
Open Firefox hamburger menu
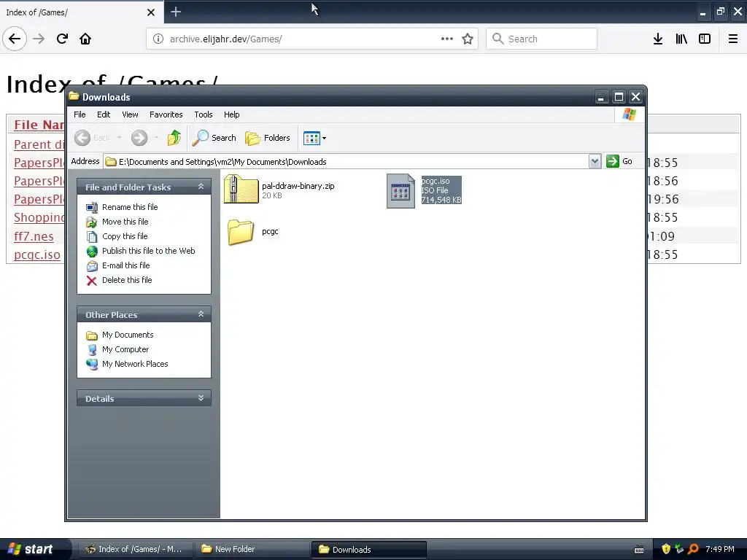[733, 39]
